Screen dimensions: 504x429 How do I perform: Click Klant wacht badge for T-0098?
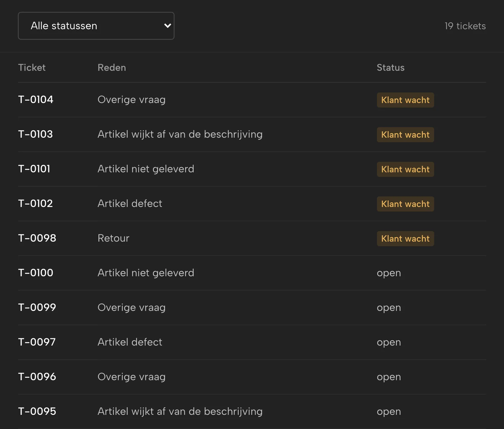pos(405,239)
